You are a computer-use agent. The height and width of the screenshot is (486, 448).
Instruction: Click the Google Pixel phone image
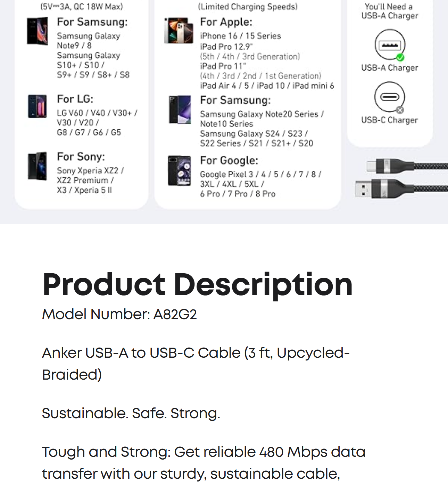click(179, 171)
